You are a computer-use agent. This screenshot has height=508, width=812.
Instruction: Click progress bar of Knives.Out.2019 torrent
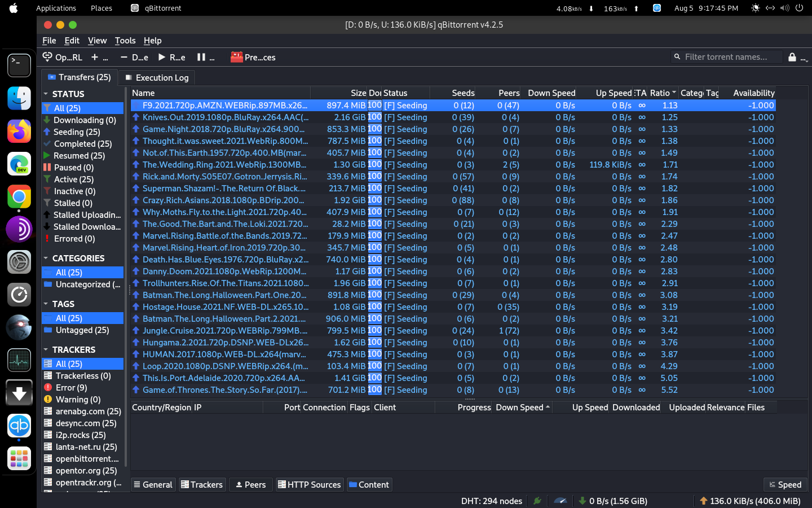click(374, 117)
